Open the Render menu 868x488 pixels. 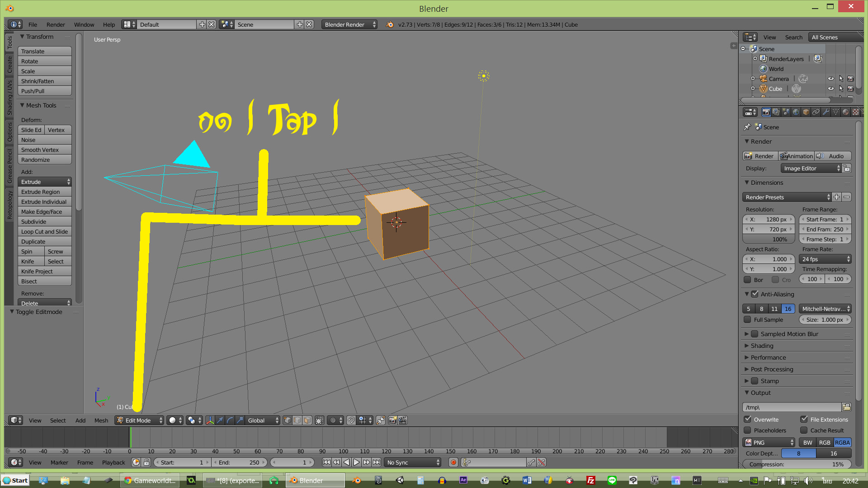coord(56,24)
